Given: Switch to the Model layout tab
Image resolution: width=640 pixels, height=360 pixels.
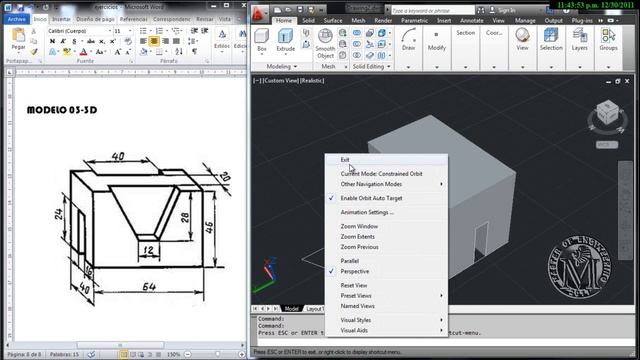Looking at the screenshot, I should [x=291, y=309].
